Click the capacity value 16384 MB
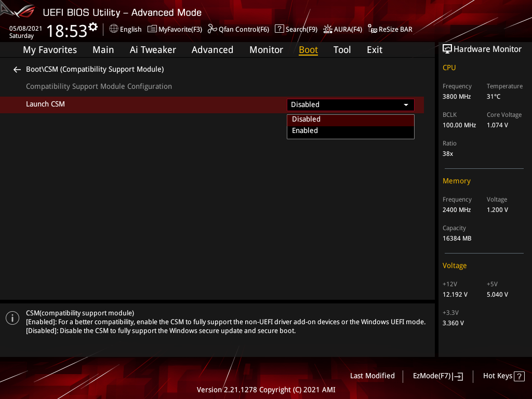 pos(457,238)
